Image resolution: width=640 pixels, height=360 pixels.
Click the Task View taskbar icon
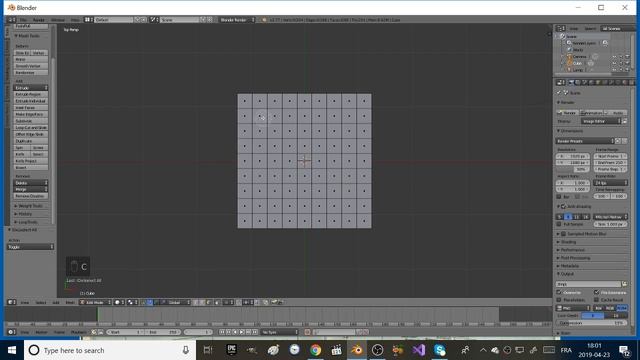(x=208, y=350)
